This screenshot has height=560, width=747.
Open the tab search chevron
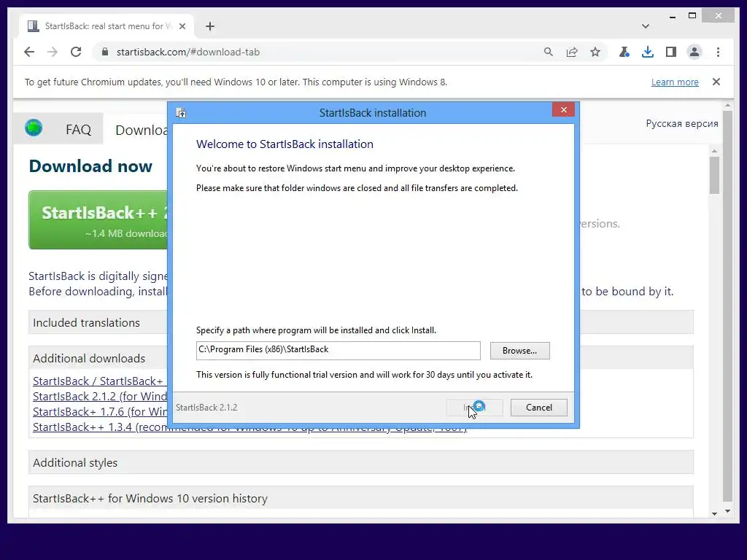[645, 26]
